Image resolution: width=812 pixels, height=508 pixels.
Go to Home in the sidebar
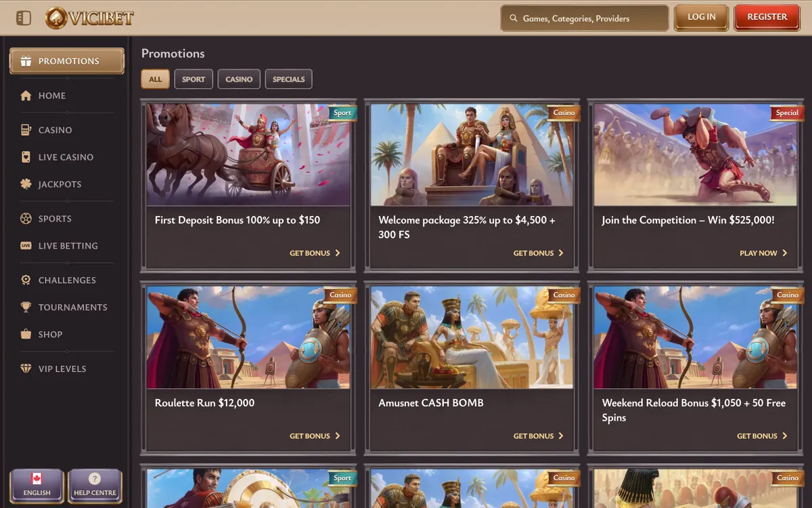click(x=67, y=96)
